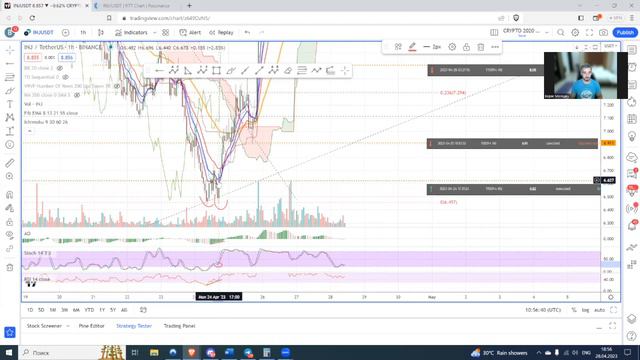Toggle hide all drawings eye icon
The width and height of the screenshot is (640, 360).
tap(10, 235)
